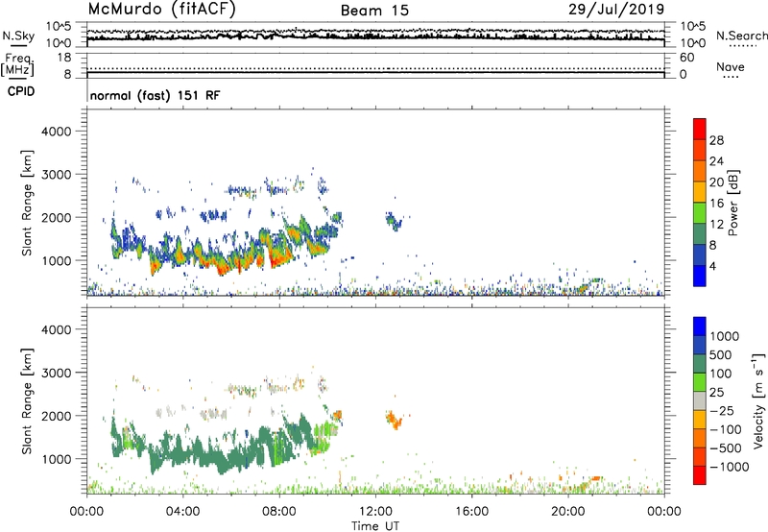
Task: Click the N.Search legend label
Action: [x=742, y=36]
